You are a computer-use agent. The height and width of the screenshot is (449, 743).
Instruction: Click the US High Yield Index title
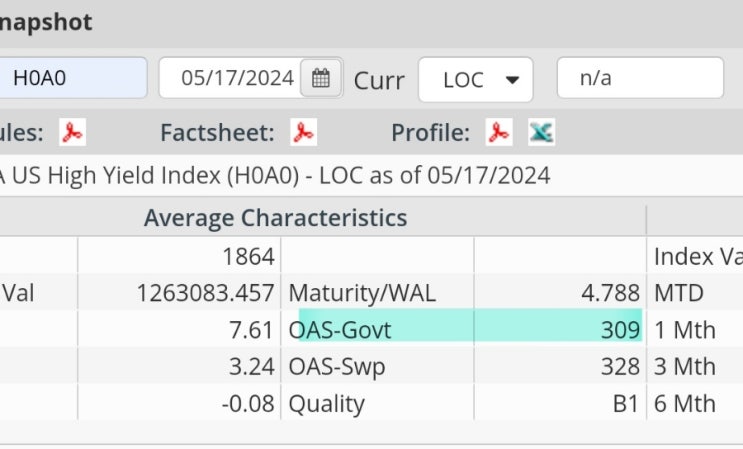click(275, 175)
